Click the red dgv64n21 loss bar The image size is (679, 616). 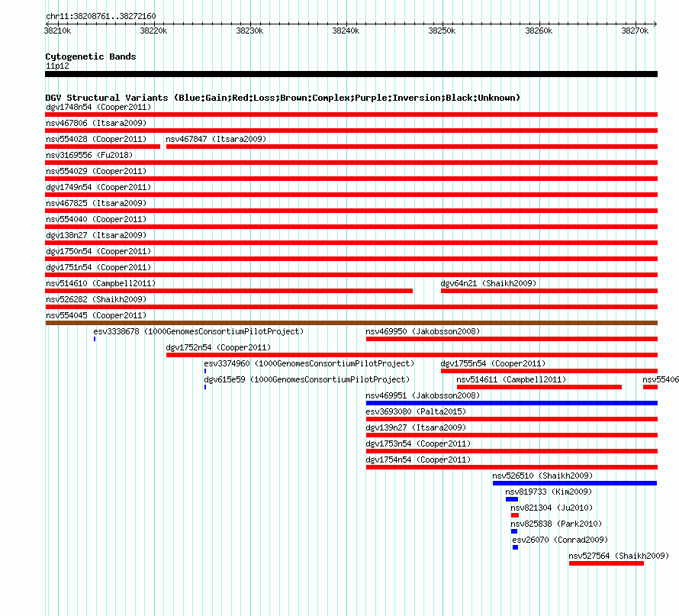tap(549, 291)
